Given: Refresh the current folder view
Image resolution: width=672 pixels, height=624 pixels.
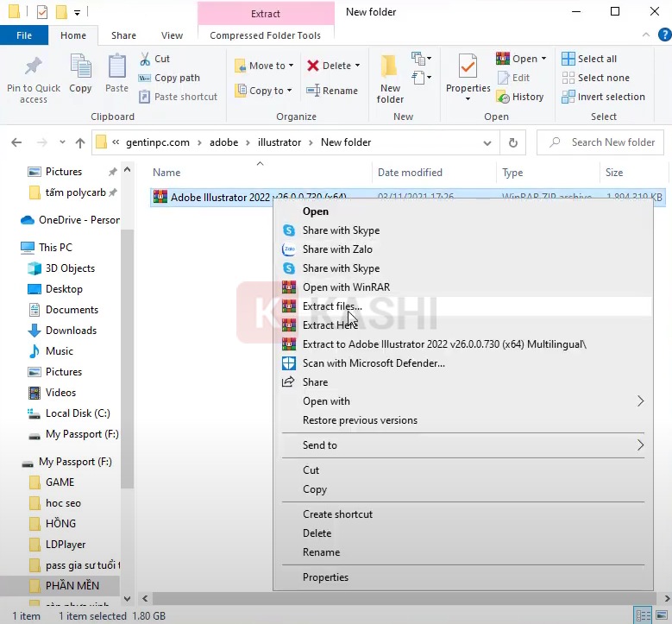Looking at the screenshot, I should coord(513,142).
